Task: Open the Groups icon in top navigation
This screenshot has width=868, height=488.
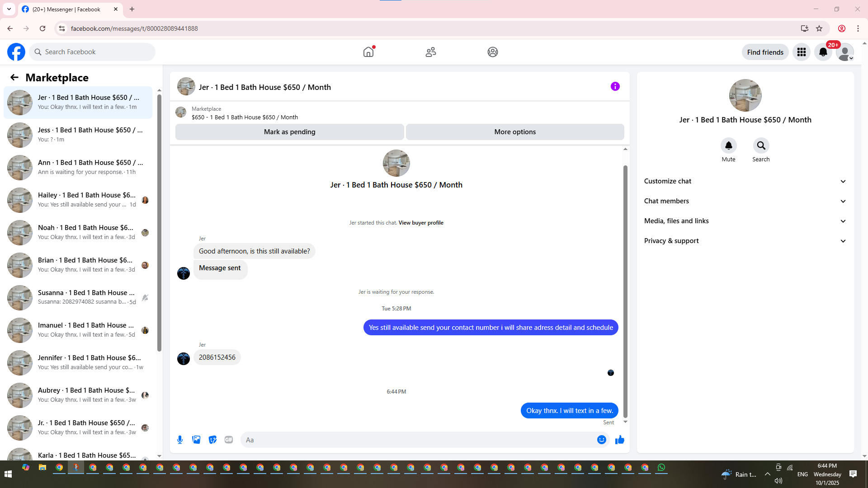Action: [493, 52]
